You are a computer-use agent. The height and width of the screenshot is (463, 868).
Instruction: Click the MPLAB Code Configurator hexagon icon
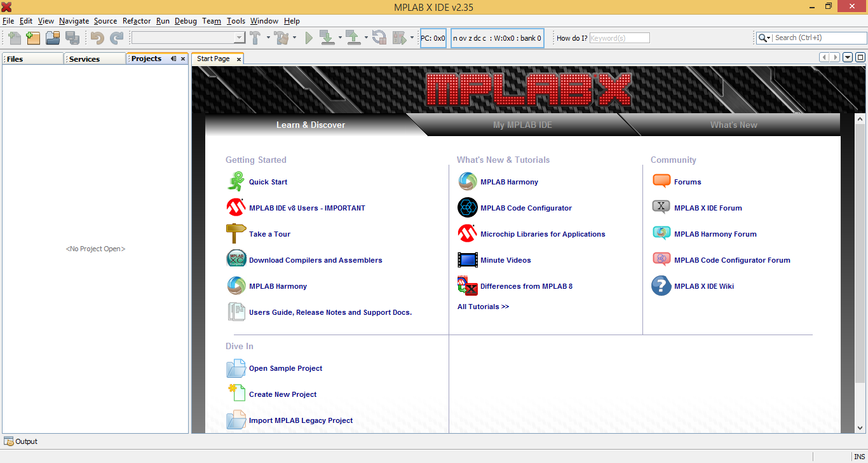(x=468, y=208)
